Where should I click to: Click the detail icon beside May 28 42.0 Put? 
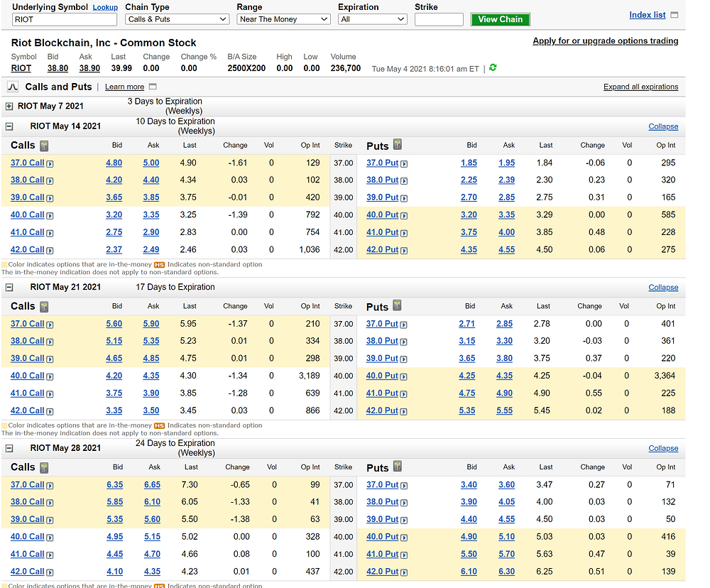404,572
